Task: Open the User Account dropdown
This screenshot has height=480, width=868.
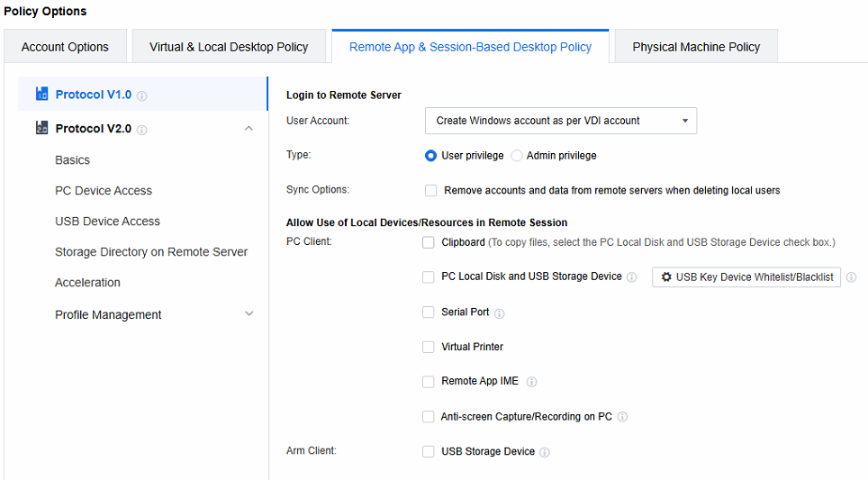Action: [x=560, y=121]
